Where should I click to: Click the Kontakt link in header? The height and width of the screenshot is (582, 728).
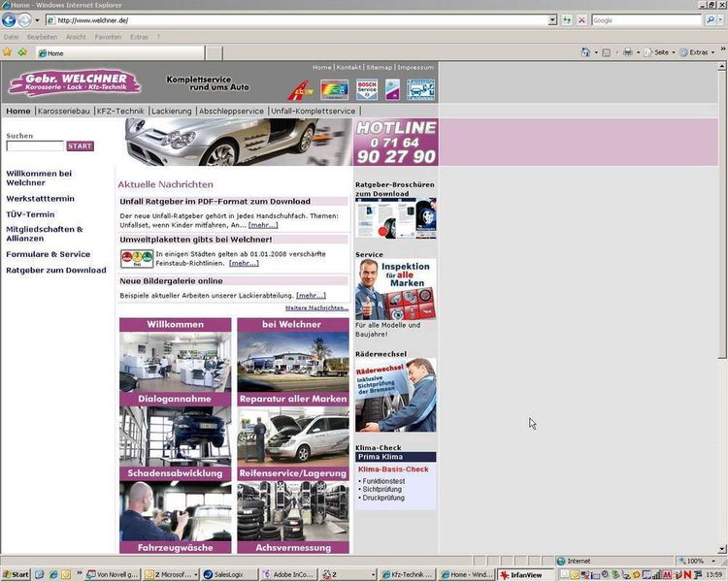point(348,67)
